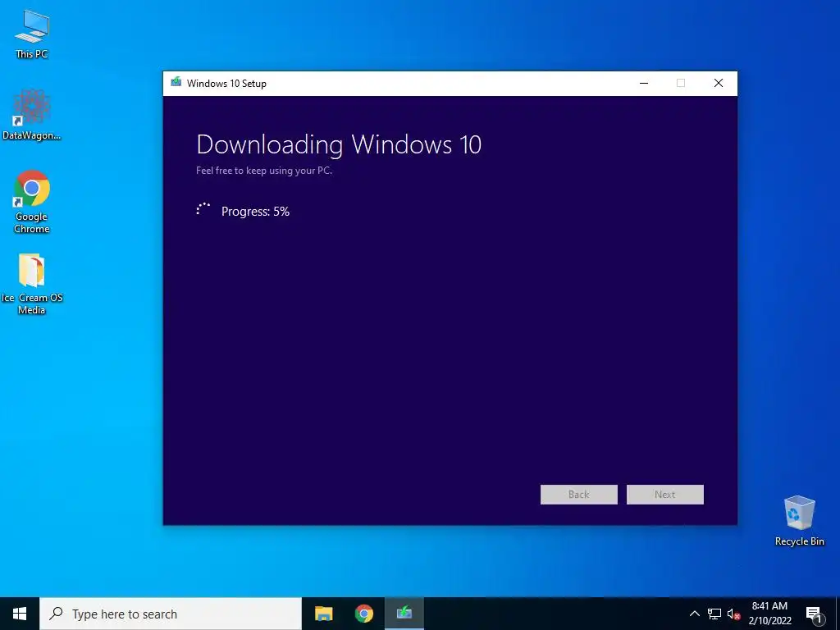840x630 pixels.
Task: Launch Google Chrome from desktop shortcut
Action: pyautogui.click(x=32, y=202)
